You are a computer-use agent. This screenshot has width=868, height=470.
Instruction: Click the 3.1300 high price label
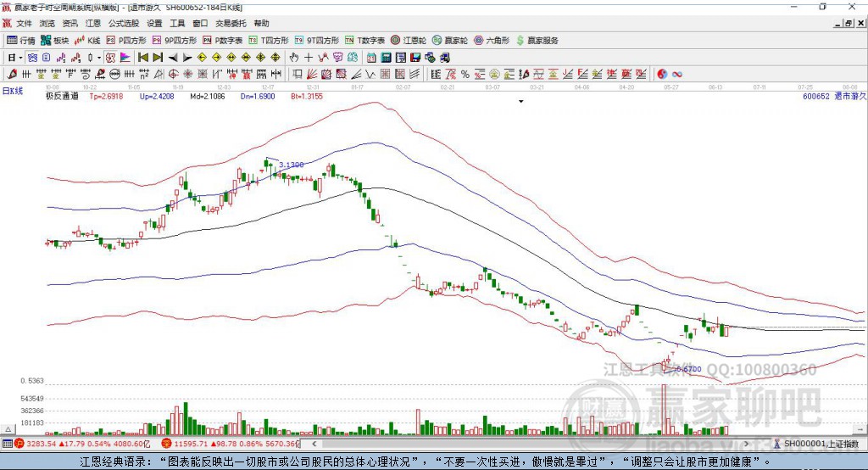(292, 165)
